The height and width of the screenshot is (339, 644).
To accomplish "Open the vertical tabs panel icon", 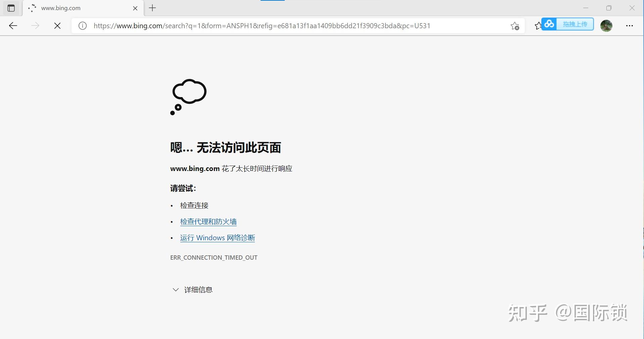I will [11, 8].
